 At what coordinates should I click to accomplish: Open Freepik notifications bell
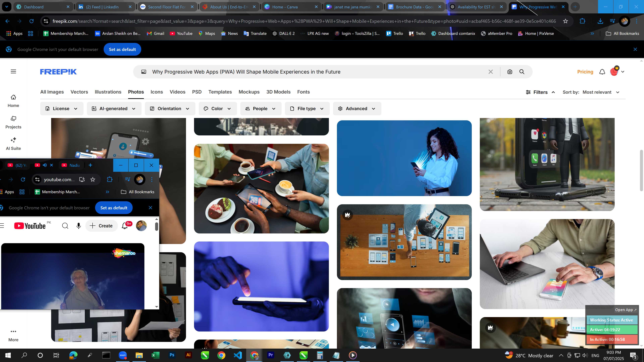pyautogui.click(x=602, y=72)
